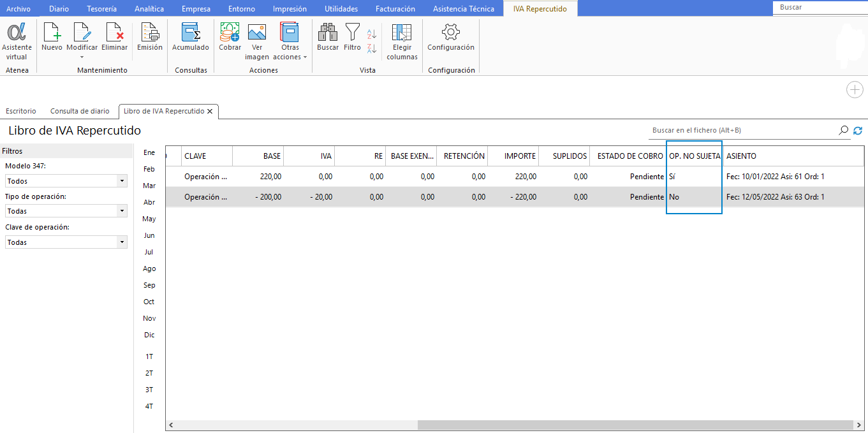Screen dimensions: 868x433
Task: Click the Nuevo record icon
Action: [52, 32]
